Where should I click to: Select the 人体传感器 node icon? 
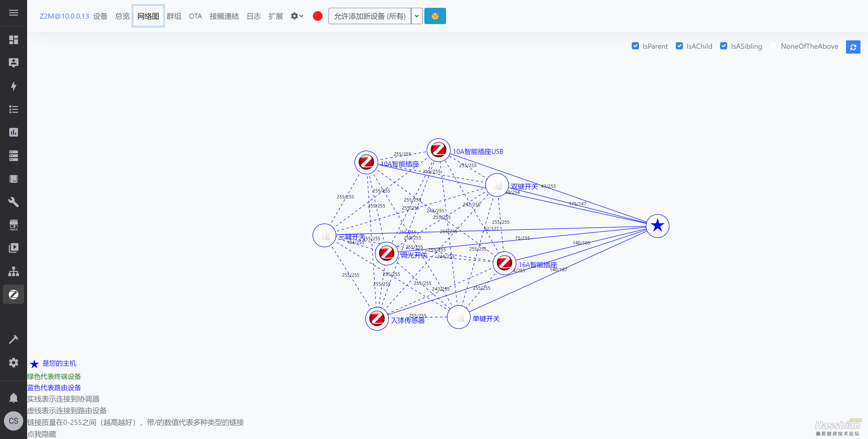pyautogui.click(x=377, y=319)
